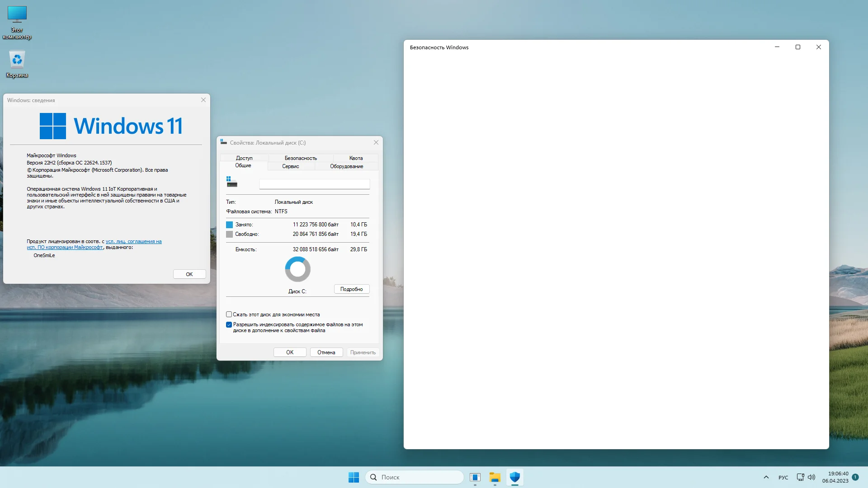Enable compress this disk checkbox

pos(229,314)
